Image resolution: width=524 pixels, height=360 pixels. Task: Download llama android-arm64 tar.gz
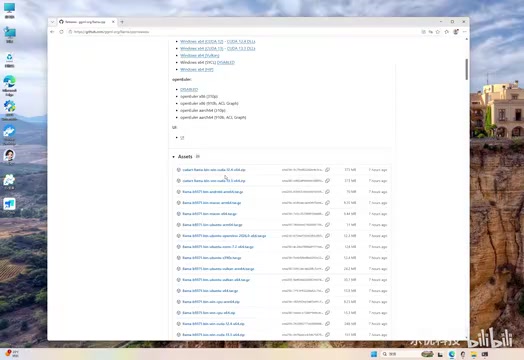coord(213,192)
